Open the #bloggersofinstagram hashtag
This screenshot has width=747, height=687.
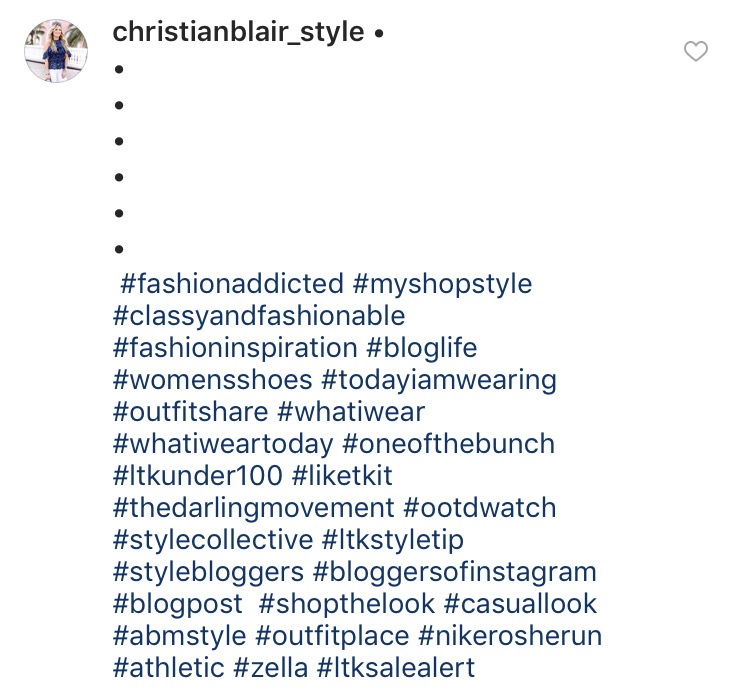454,572
